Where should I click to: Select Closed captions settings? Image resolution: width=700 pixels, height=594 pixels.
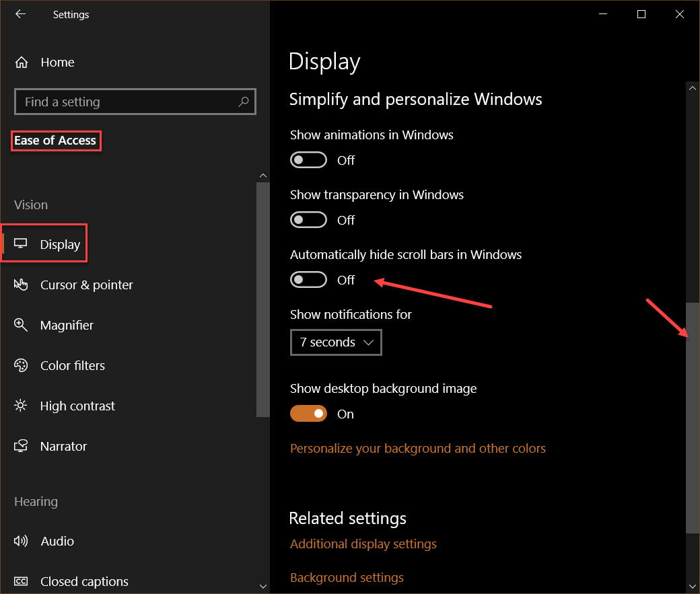pyautogui.click(x=84, y=581)
